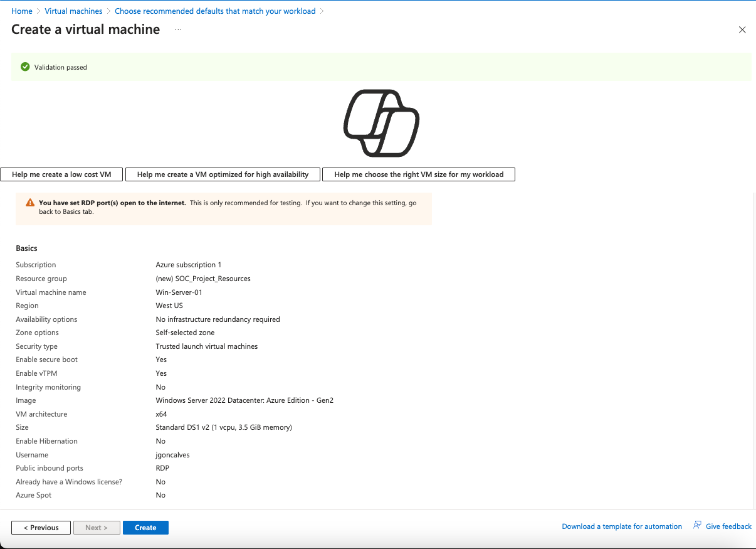
Task: Select the Azure subscription 1 value
Action: (x=189, y=265)
